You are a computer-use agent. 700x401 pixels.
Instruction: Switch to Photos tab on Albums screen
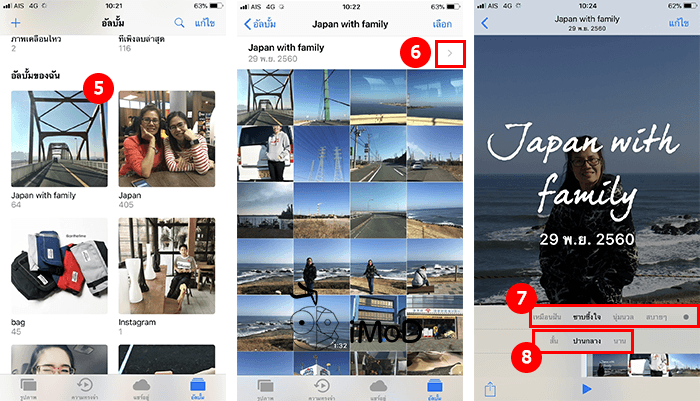point(29,388)
